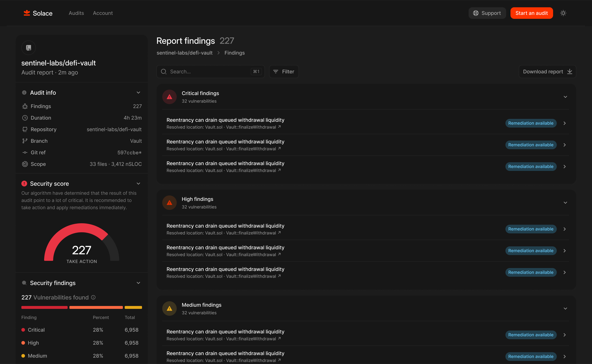
Task: Click Remediation available on first Critical finding
Action: (x=531, y=123)
